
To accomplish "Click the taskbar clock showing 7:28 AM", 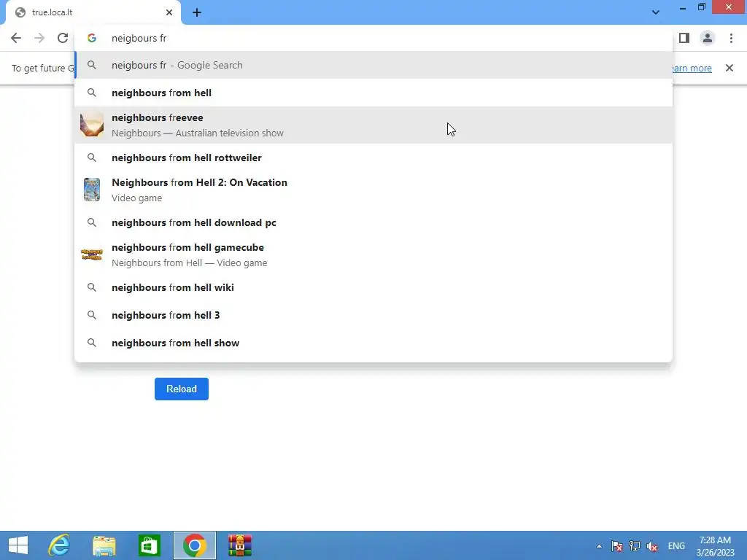I will [715, 546].
